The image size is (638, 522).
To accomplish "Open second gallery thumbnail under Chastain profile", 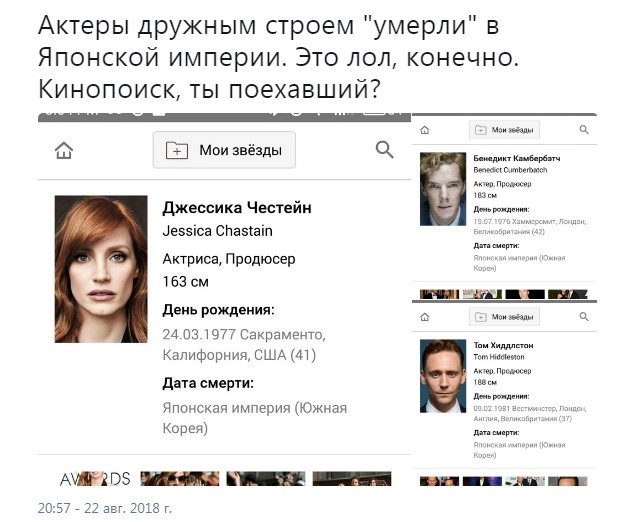I will [x=179, y=478].
